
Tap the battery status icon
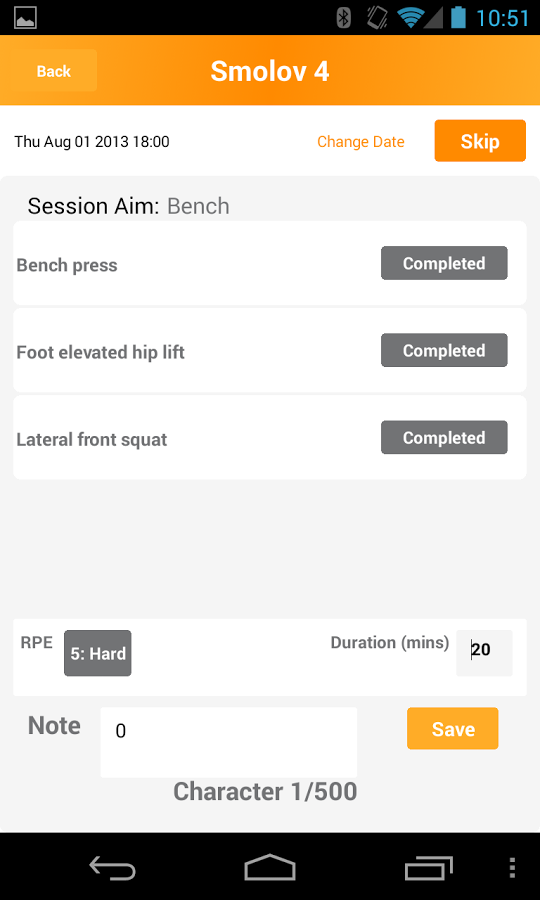pos(458,18)
